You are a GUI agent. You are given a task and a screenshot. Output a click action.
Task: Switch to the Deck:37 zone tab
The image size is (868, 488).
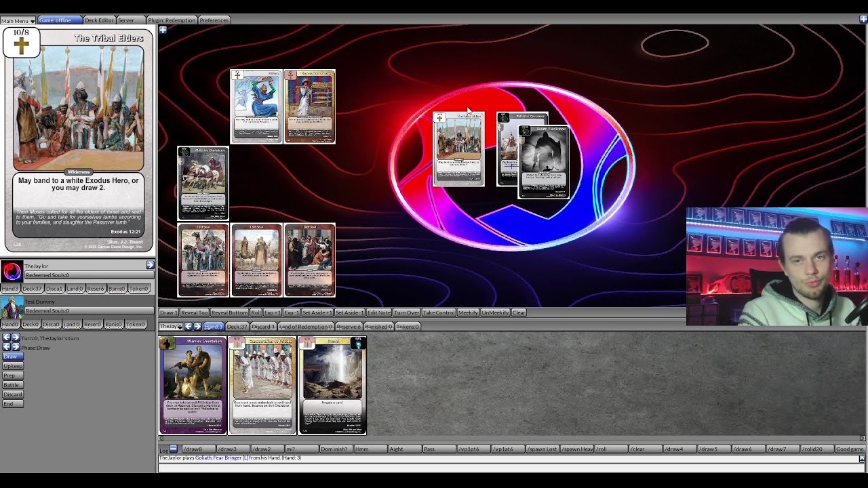pos(237,327)
